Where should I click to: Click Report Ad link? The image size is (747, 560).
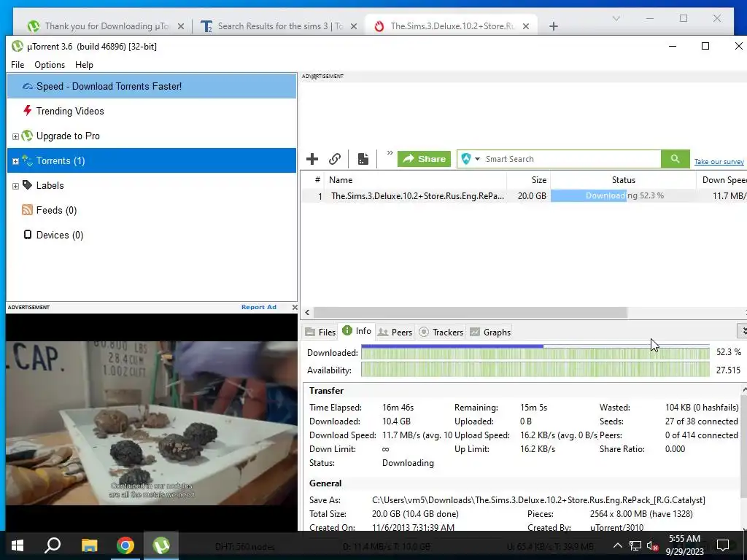pos(259,307)
